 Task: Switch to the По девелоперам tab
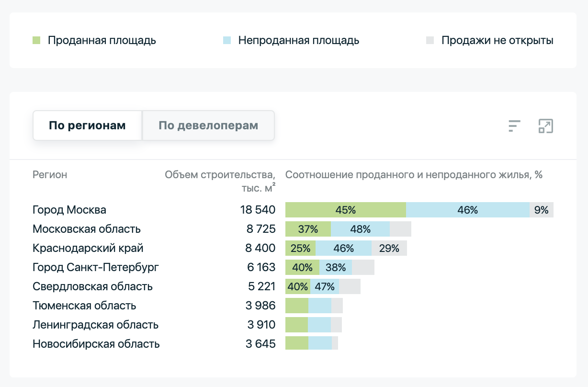coord(208,126)
